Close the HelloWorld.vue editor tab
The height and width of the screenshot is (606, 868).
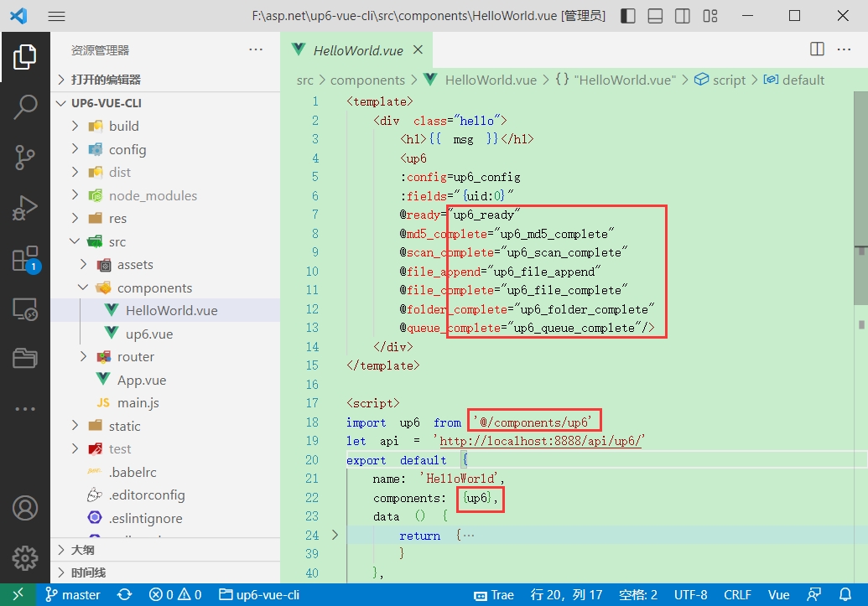(418, 49)
